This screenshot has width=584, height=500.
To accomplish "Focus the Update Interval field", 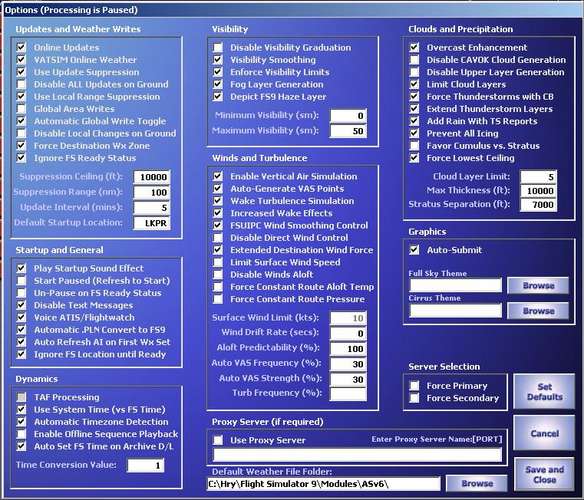I will (152, 208).
